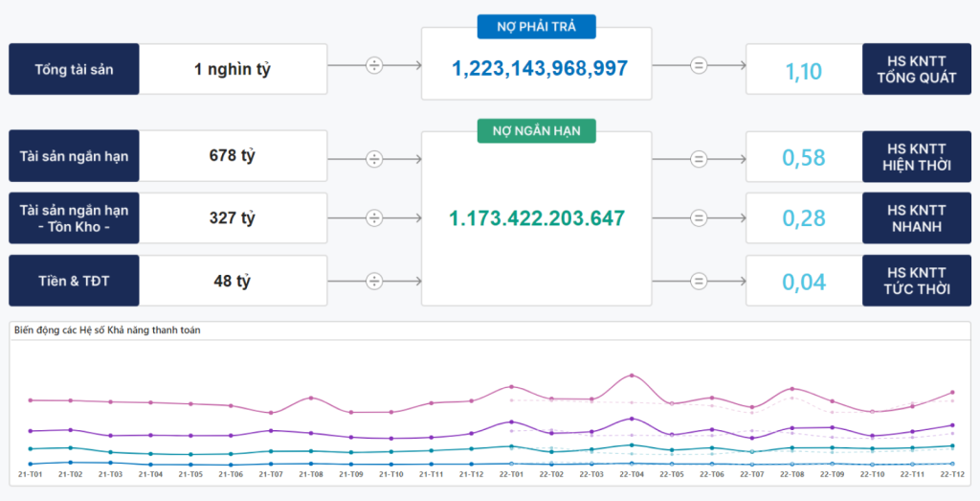Viewport: 980px width, 501px height.
Task: Select the NỢ NGẮN HẠN green header tab
Action: 536,130
